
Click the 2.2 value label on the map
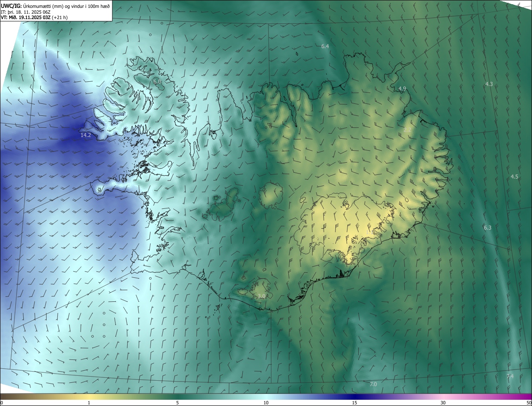click(407, 130)
